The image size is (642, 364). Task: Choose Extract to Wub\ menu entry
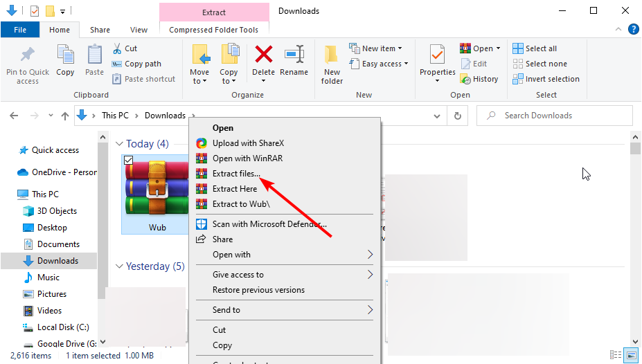tap(285, 204)
